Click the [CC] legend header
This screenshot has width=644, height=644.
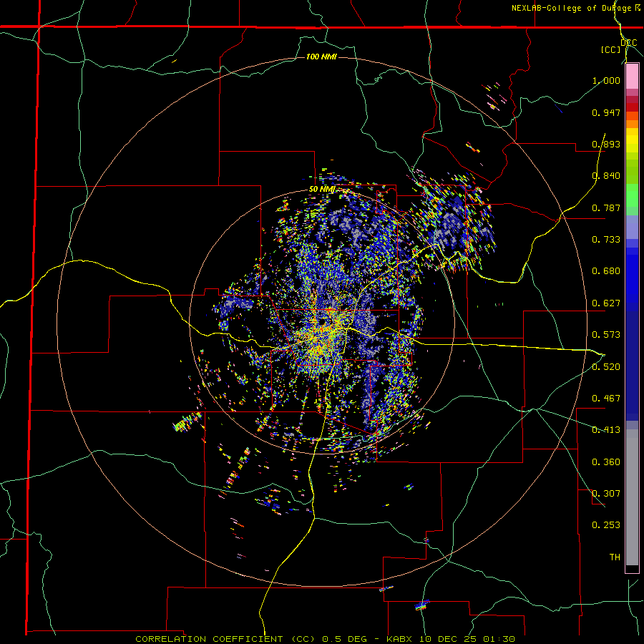(610, 49)
